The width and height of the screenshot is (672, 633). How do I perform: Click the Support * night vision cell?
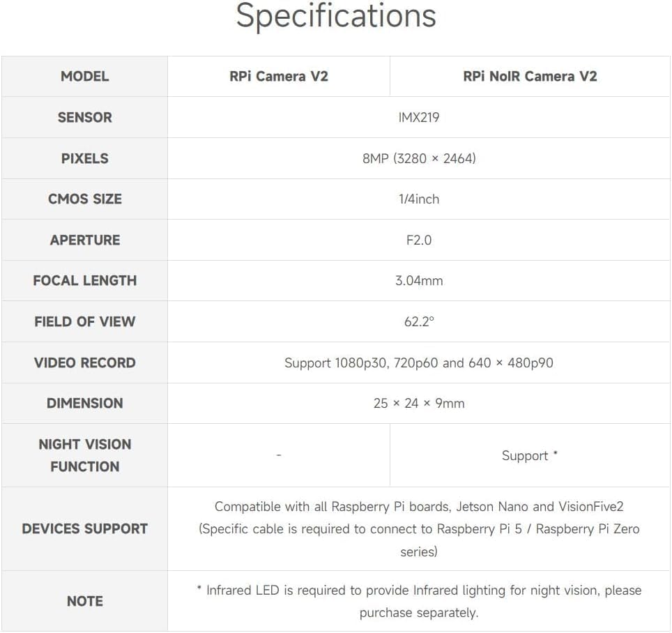point(530,455)
